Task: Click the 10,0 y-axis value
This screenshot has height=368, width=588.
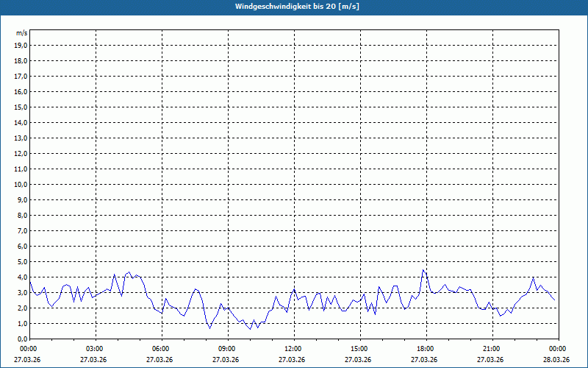Action: (x=21, y=185)
